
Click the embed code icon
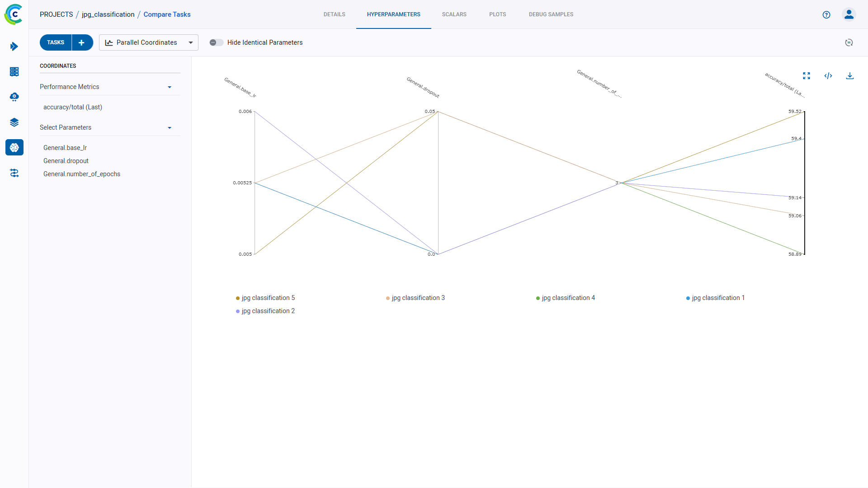point(828,76)
